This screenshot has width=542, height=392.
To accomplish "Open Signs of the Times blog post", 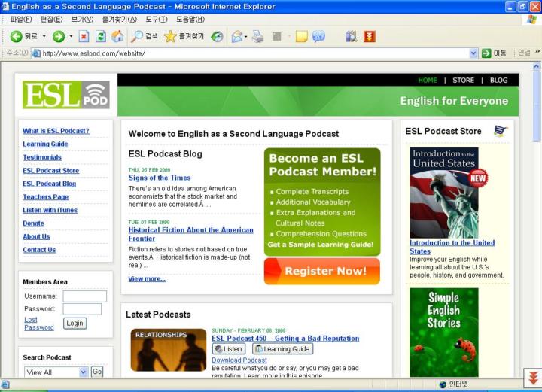I will coord(160,178).
